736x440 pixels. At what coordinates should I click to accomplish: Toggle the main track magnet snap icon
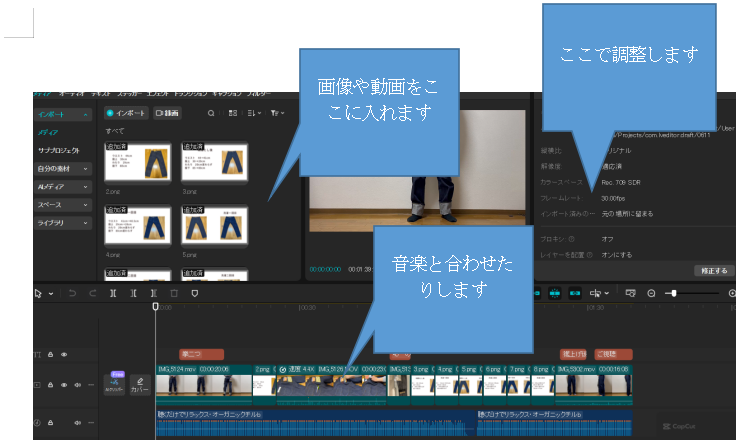click(537, 293)
